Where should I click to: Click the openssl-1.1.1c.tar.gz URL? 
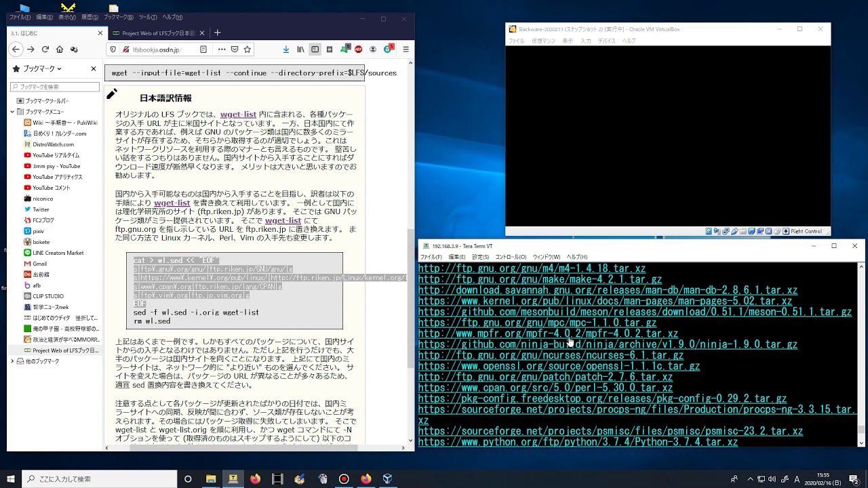(559, 366)
